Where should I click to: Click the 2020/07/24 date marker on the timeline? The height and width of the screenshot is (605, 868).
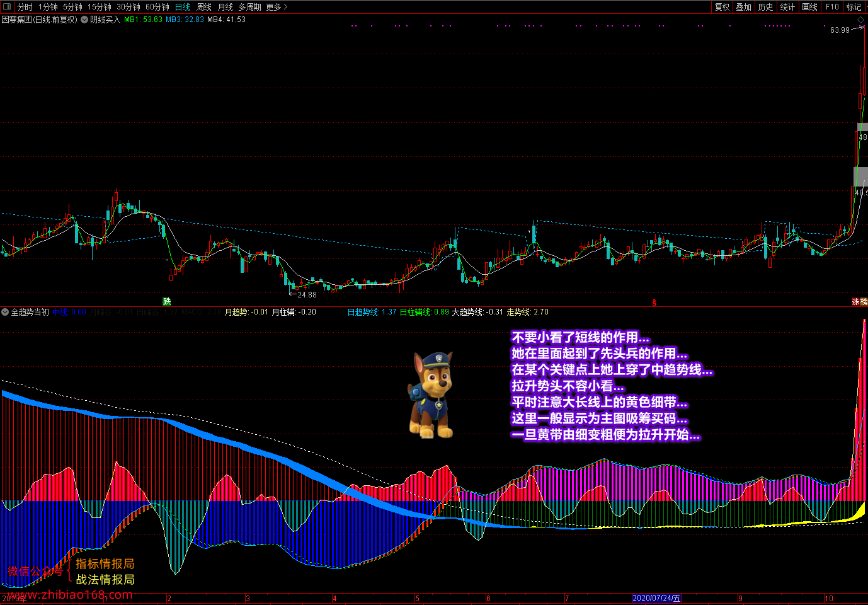tap(656, 598)
